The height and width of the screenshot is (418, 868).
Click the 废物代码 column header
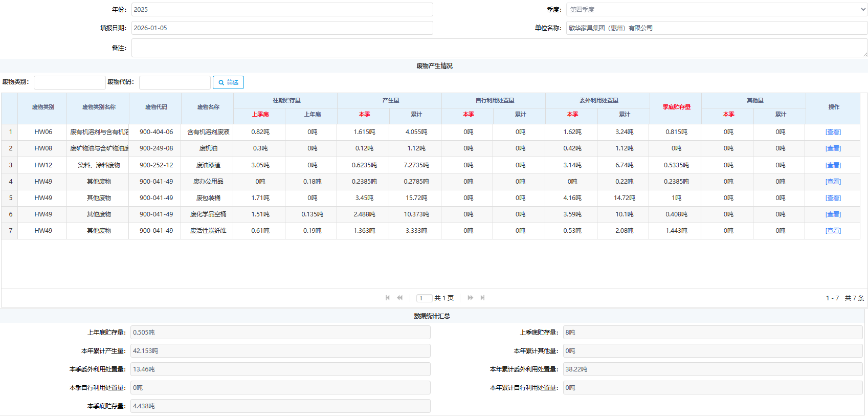click(156, 107)
